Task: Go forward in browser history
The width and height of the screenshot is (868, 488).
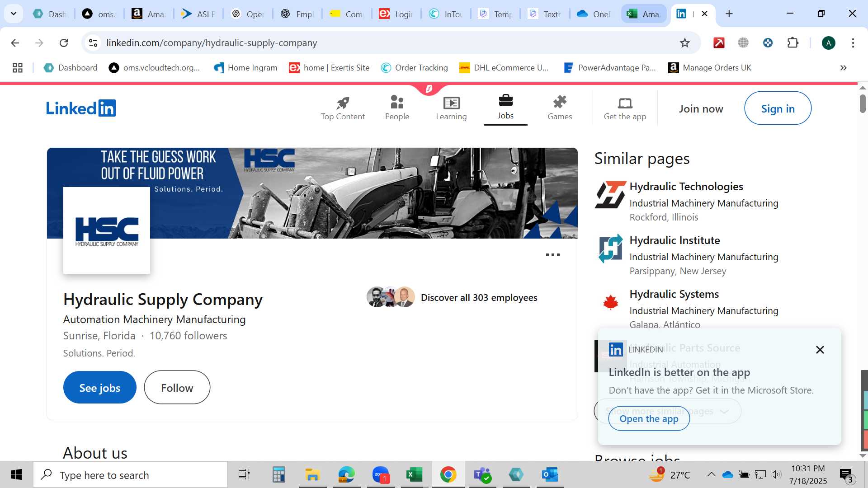Action: (x=39, y=43)
